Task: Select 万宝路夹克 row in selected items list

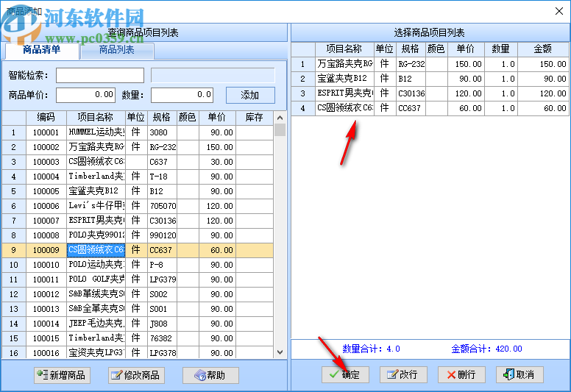Action: (x=430, y=64)
